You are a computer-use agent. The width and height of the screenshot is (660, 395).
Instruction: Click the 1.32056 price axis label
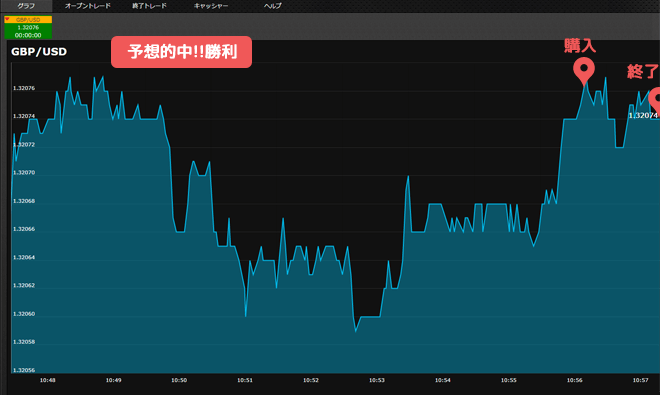tap(24, 370)
